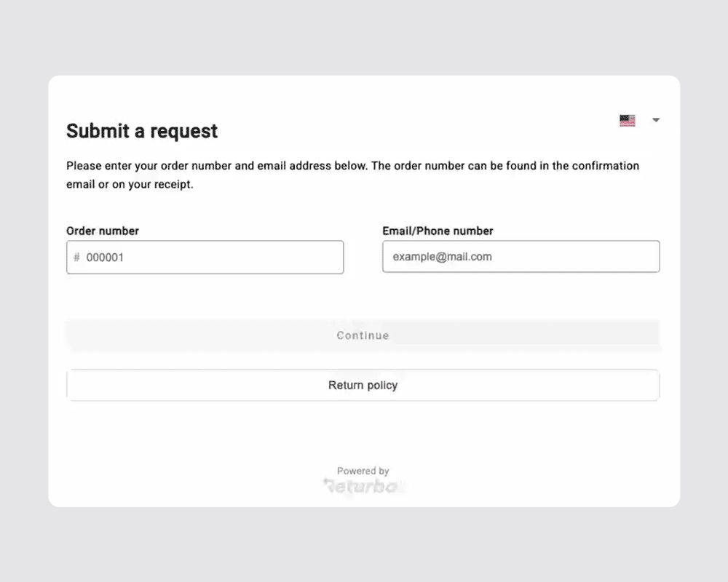The height and width of the screenshot is (582, 728).
Task: Click the US flag language icon
Action: point(627,121)
